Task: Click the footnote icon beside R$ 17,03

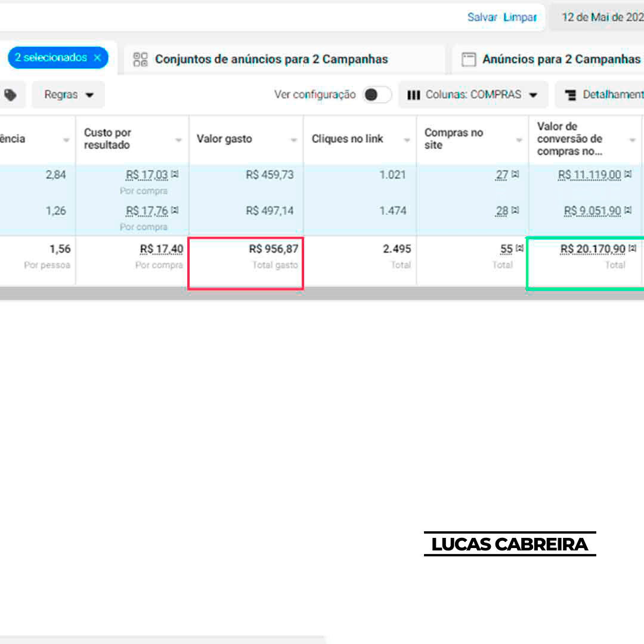Action: (175, 175)
